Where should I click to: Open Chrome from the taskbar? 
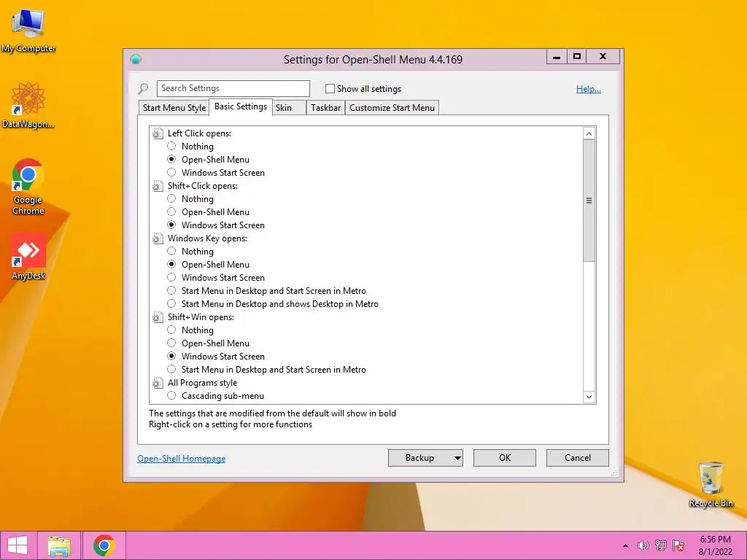point(104,545)
